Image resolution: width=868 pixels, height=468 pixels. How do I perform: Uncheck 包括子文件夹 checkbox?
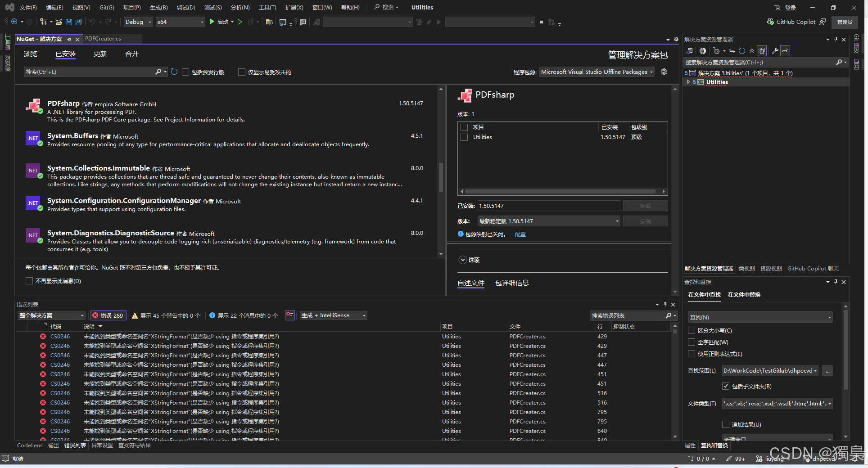pyautogui.click(x=726, y=386)
